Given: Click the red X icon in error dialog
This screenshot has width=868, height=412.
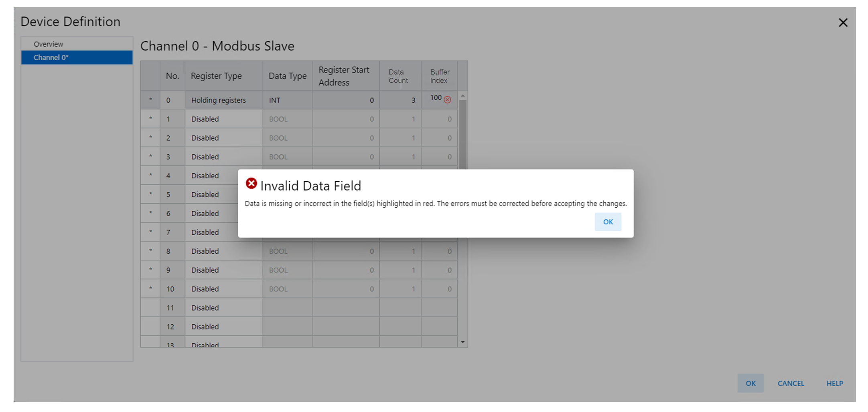Looking at the screenshot, I should 251,184.
